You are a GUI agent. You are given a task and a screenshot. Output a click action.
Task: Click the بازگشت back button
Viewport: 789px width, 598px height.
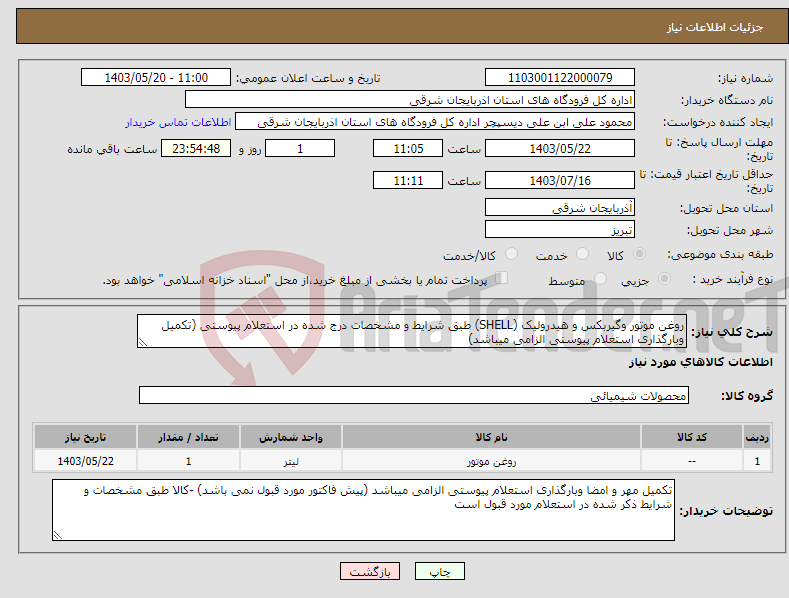[x=370, y=571]
